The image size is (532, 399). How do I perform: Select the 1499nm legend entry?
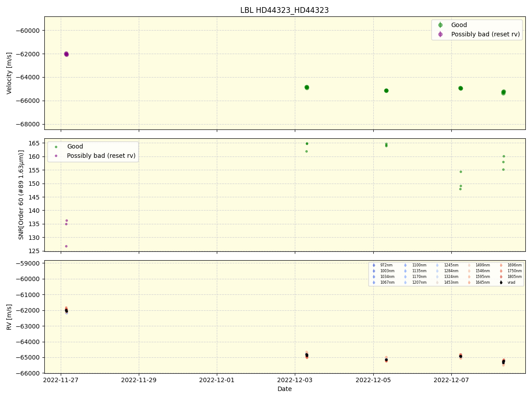tap(479, 265)
